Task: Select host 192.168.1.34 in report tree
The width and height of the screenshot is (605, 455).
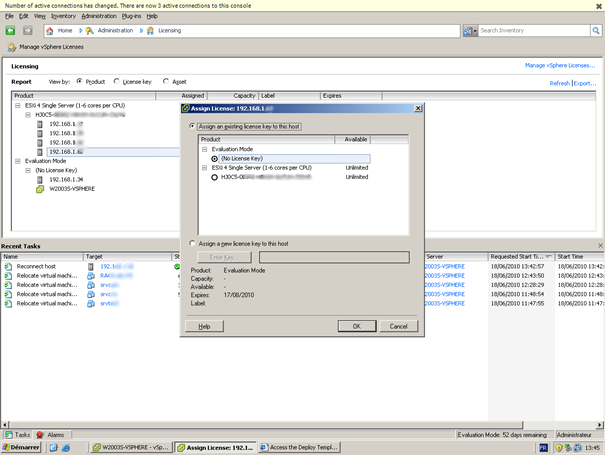Action: point(66,179)
